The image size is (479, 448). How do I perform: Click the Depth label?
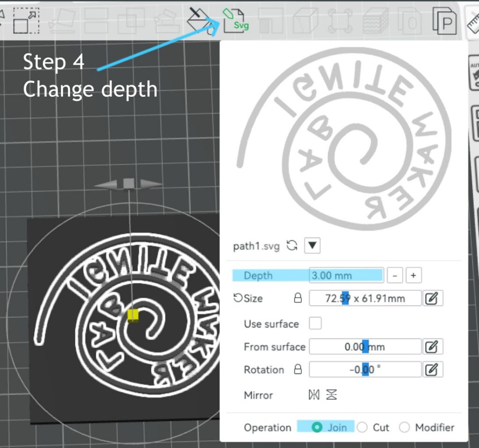258,276
